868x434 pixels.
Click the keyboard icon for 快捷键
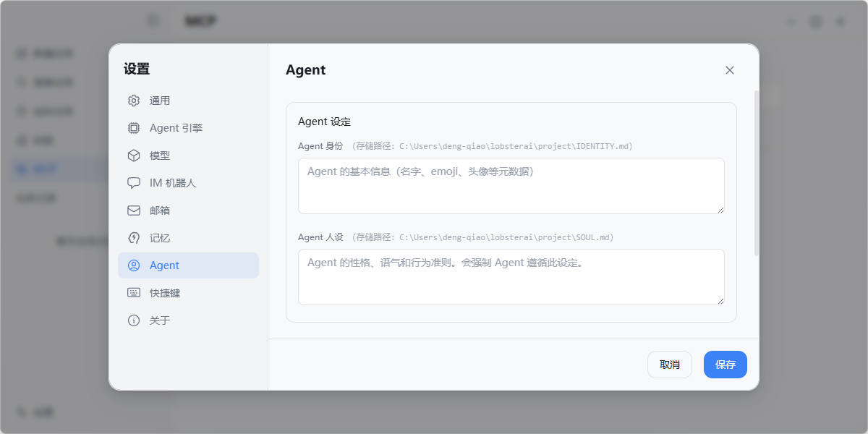point(134,293)
